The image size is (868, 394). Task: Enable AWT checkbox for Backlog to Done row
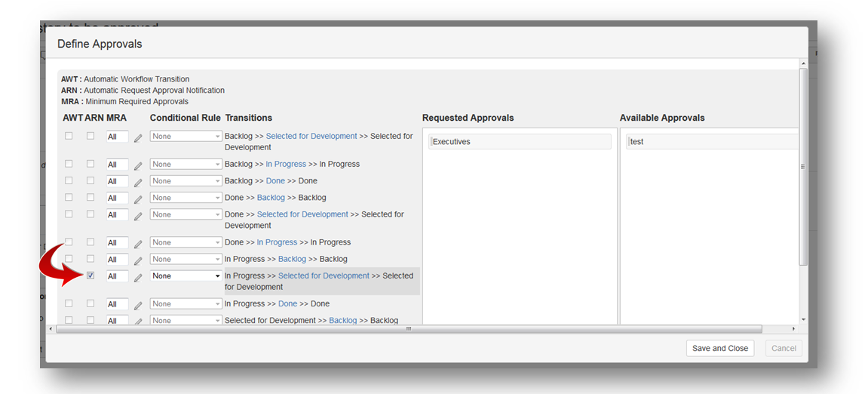pos(69,180)
